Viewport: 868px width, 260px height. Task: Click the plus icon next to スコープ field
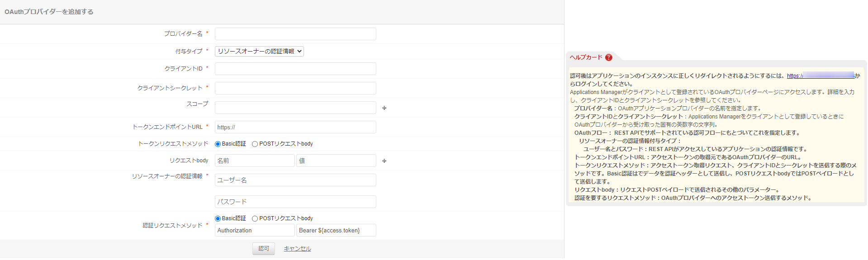click(x=384, y=108)
